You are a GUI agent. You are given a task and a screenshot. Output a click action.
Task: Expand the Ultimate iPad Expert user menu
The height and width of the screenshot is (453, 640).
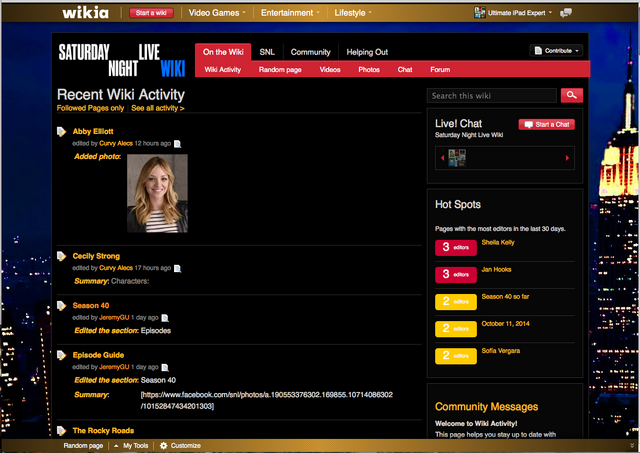click(550, 13)
